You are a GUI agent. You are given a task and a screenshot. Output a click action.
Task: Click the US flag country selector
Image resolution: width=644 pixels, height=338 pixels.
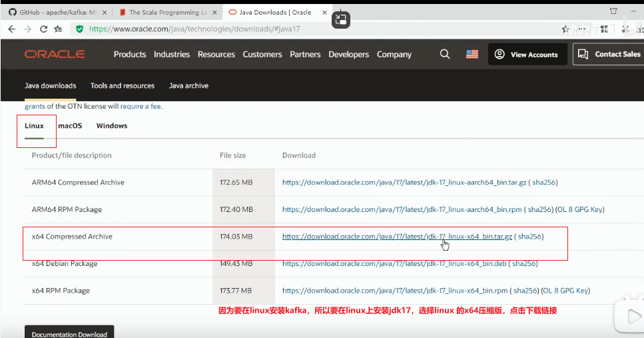(x=472, y=54)
